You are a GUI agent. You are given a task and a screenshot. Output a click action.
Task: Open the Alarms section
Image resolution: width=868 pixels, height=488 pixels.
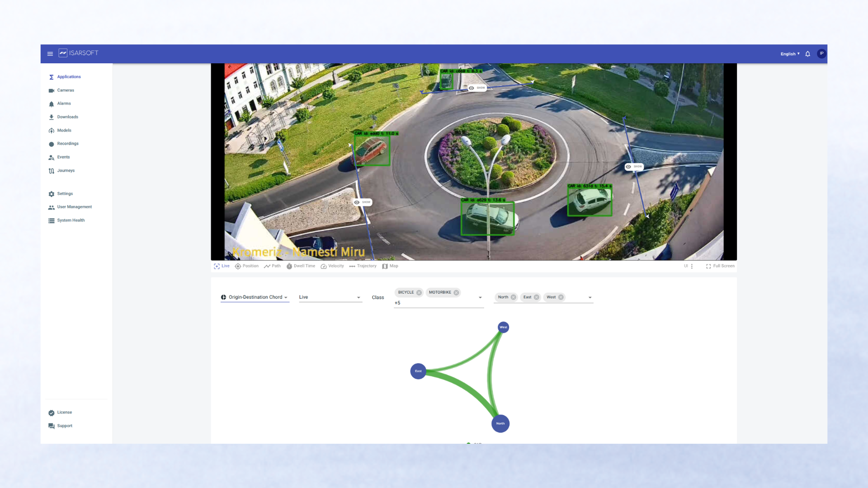tap(64, 103)
